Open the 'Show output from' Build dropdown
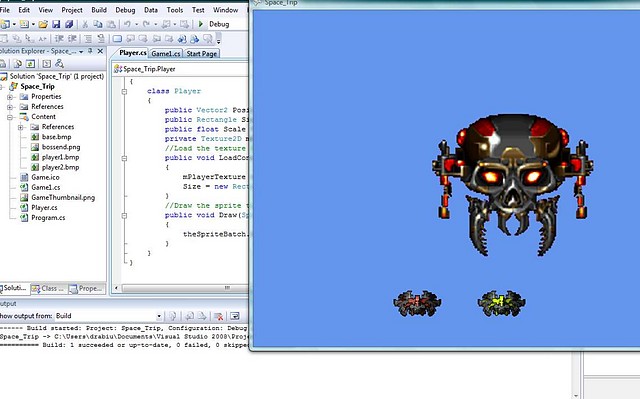 (159, 316)
